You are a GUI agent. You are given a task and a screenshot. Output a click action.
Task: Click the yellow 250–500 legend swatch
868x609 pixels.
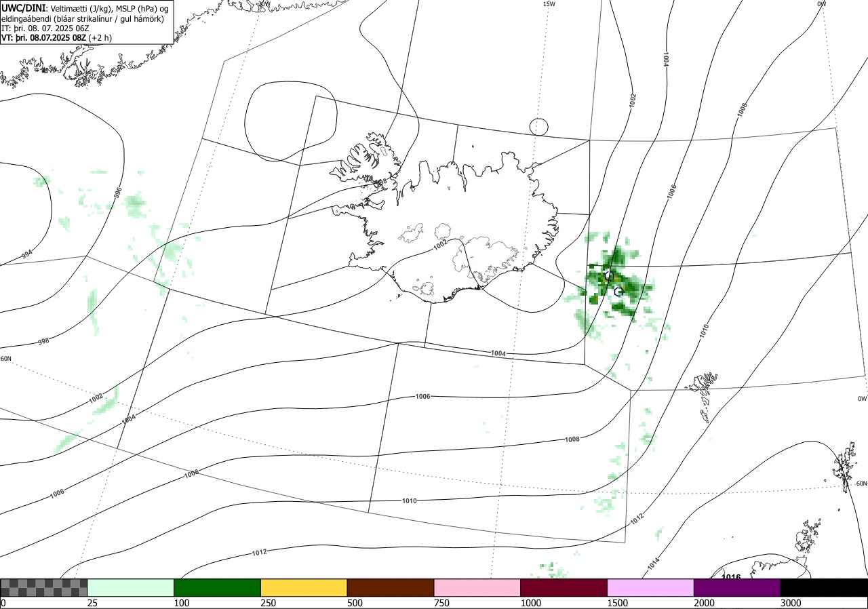[x=304, y=587]
